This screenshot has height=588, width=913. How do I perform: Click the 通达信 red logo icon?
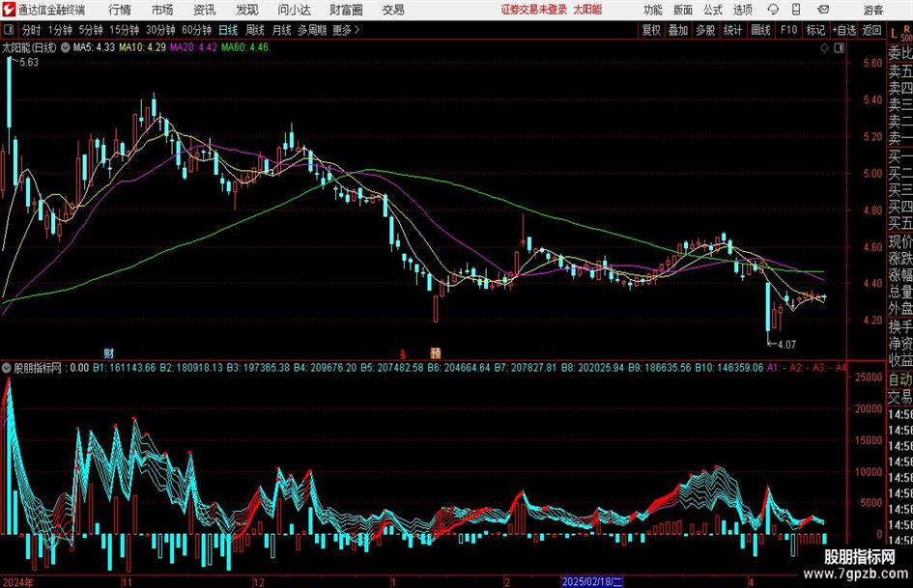point(9,10)
